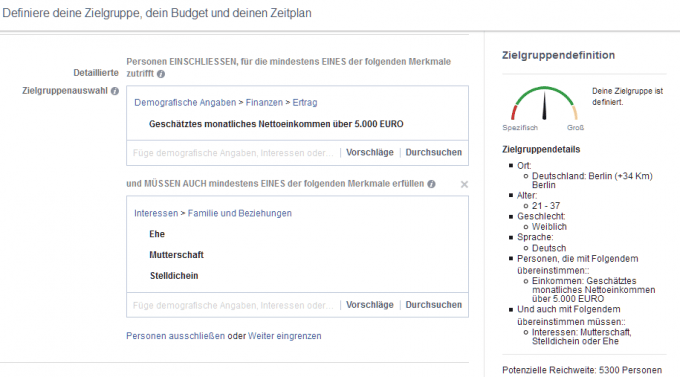This screenshot has height=377, width=680.
Task: Click the 'Deutsch' language detail
Action: pos(549,248)
